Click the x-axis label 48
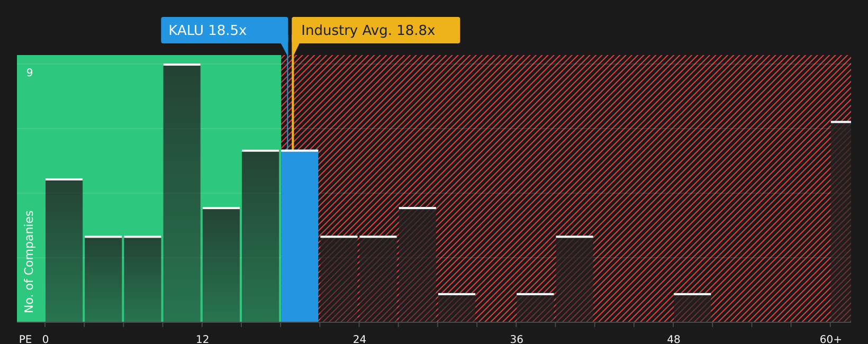The image size is (868, 344). (x=674, y=339)
